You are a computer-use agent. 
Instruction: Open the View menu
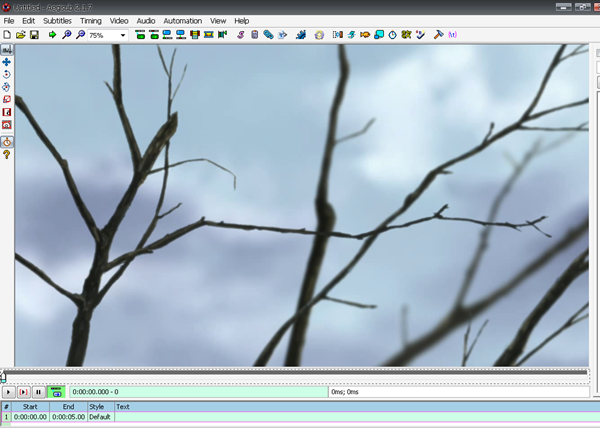click(x=218, y=21)
